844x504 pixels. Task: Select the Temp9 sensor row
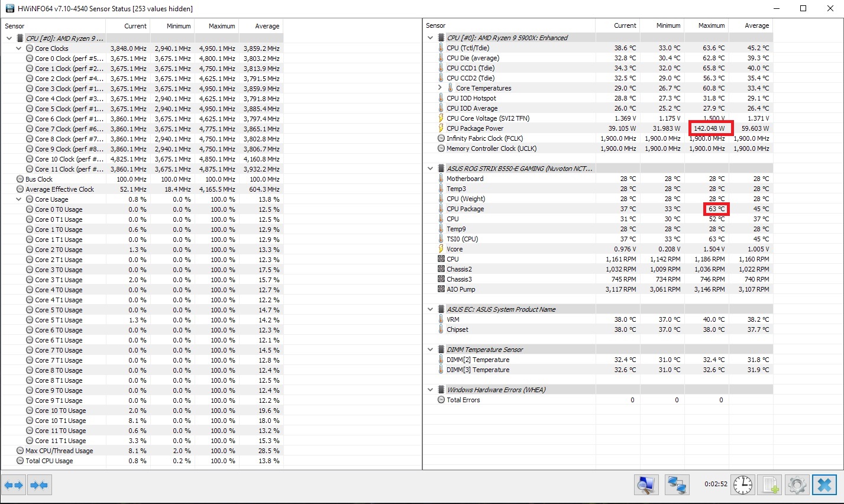point(598,229)
